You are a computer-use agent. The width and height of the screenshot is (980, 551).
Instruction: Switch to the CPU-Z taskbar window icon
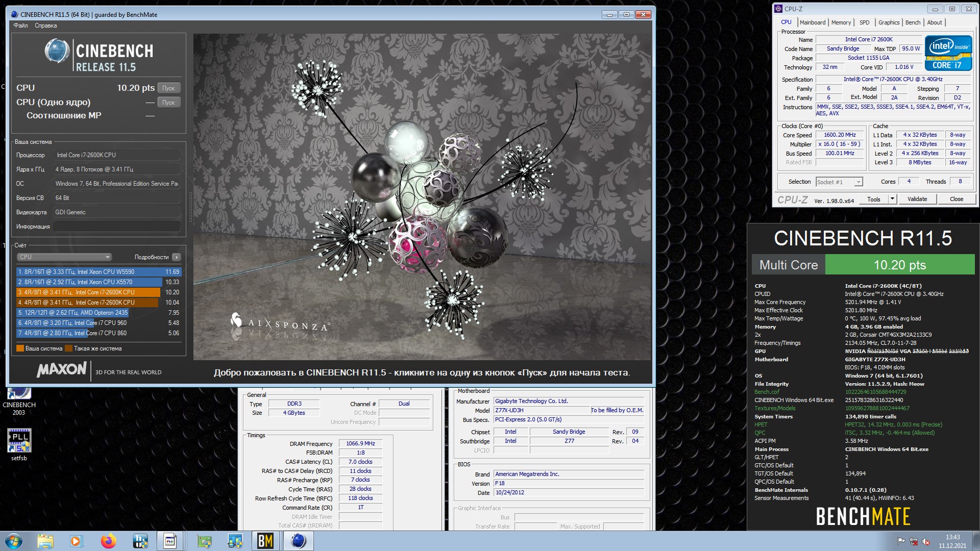(x=170, y=541)
